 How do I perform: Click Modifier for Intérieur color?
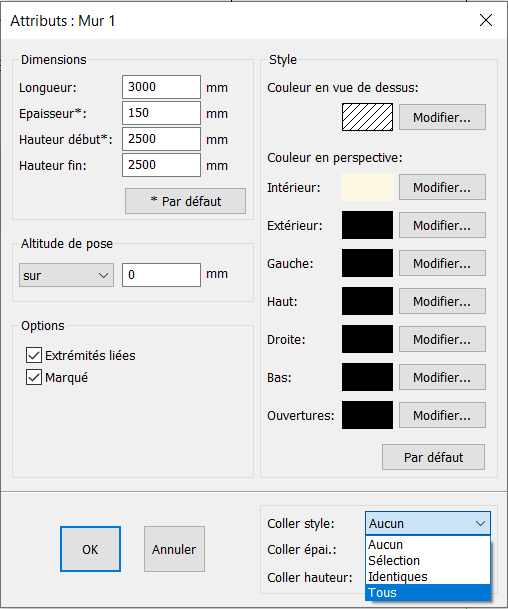pos(442,187)
